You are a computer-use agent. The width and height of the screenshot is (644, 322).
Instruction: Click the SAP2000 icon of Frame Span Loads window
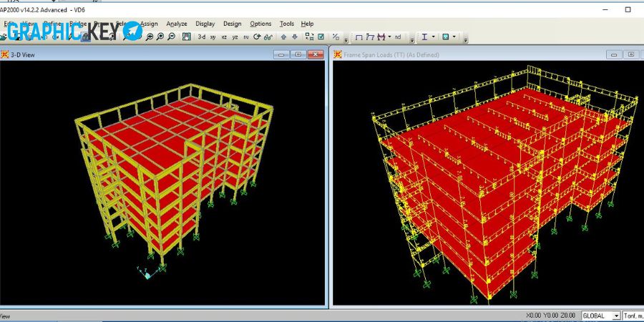(338, 54)
